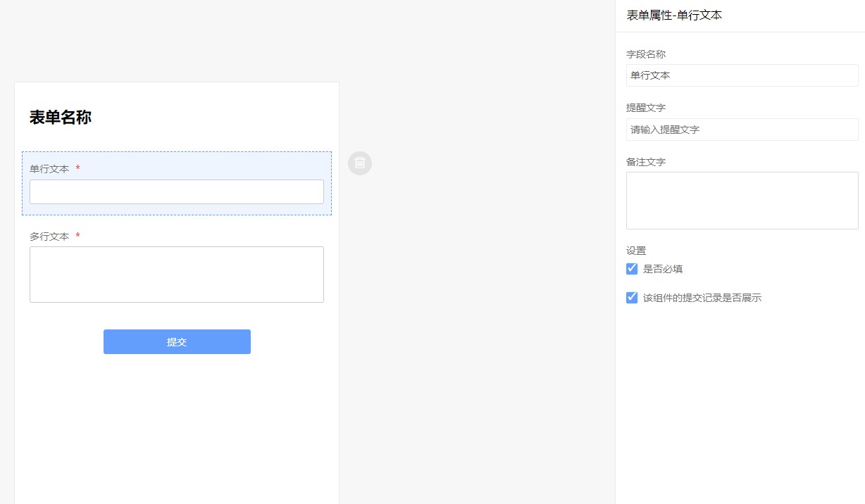Select the 表单名称 title

coord(61,118)
